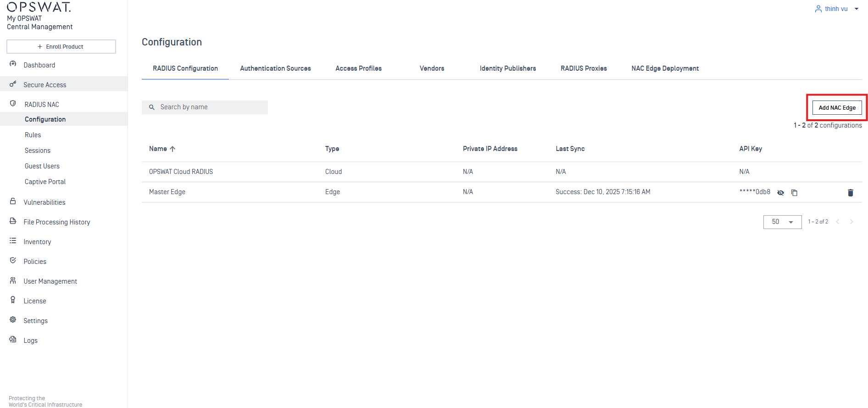Open Captive Portal in sidebar

[45, 182]
